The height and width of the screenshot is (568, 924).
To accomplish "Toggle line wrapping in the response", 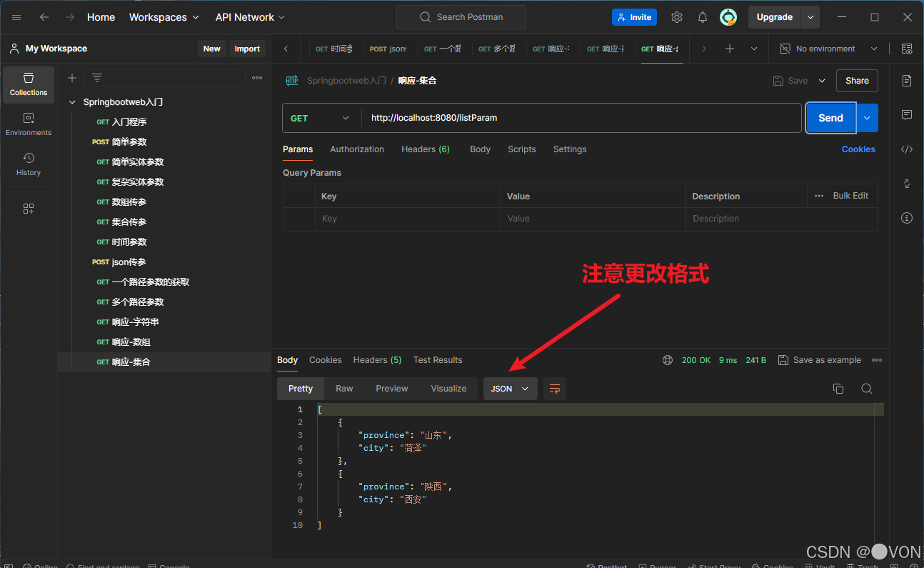I will (x=555, y=389).
